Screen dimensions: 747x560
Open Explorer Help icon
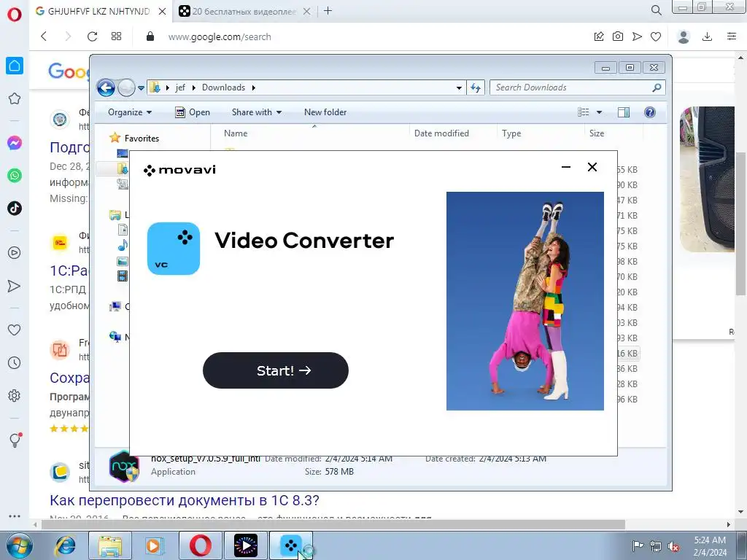tap(650, 112)
